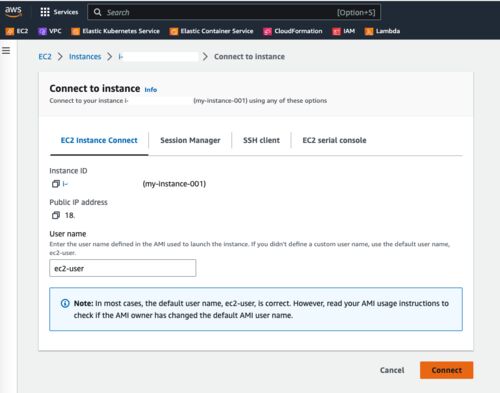
Task: Copy the Public IP address with copy icon
Action: click(x=56, y=215)
